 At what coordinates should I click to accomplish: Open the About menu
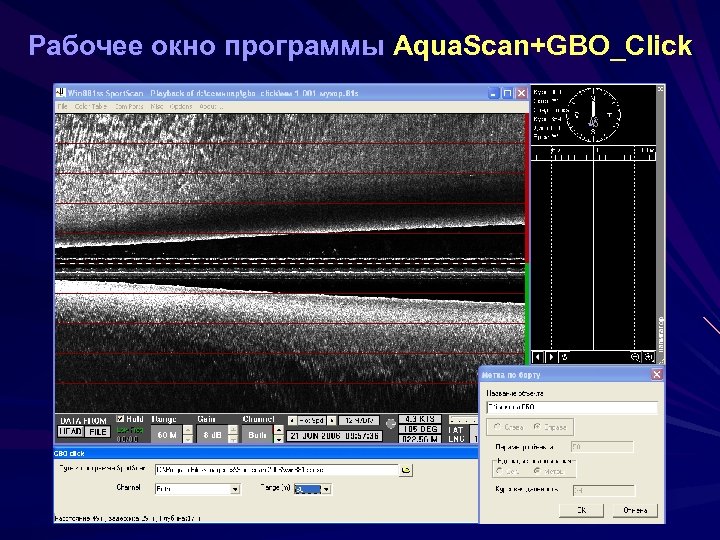tap(210, 107)
